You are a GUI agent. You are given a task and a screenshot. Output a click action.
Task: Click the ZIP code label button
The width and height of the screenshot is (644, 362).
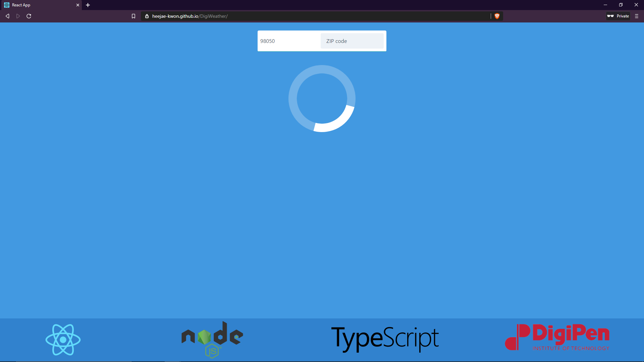(x=352, y=41)
